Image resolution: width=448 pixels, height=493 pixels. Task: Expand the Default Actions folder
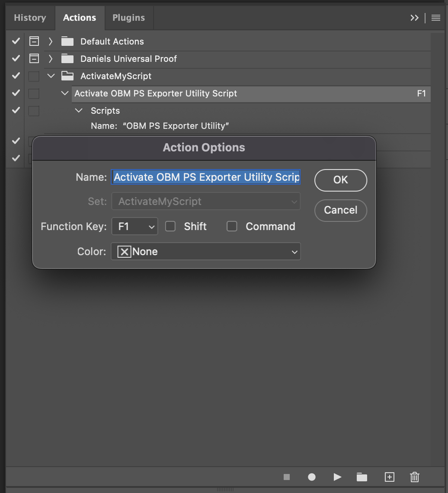[x=51, y=42]
